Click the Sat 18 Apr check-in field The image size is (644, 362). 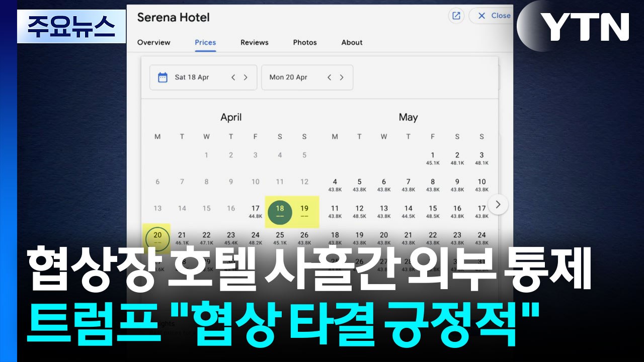tap(203, 77)
